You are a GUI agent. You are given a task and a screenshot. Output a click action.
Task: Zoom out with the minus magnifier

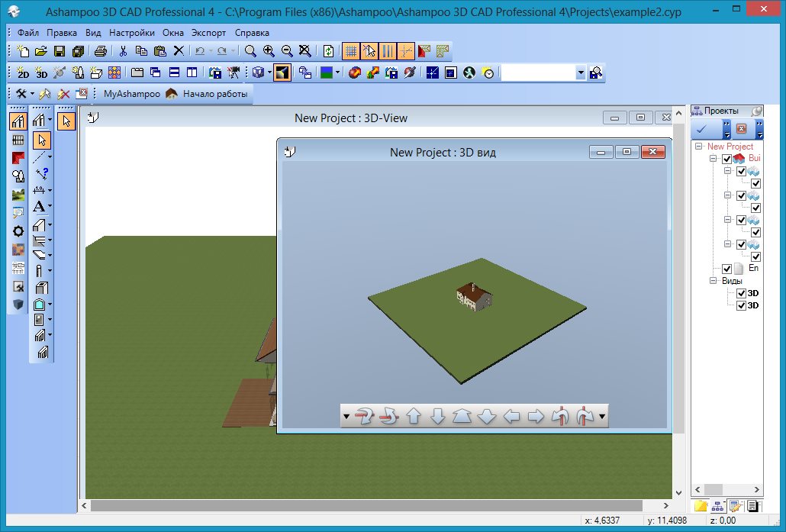coord(287,50)
